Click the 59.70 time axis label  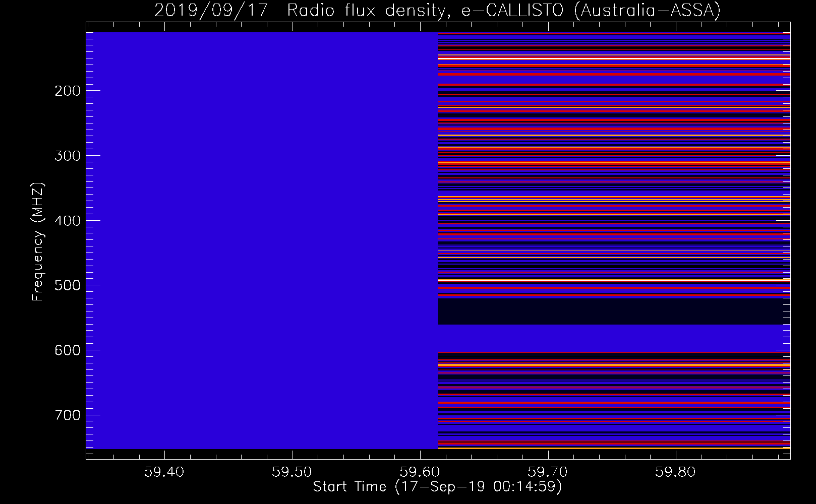click(x=548, y=472)
